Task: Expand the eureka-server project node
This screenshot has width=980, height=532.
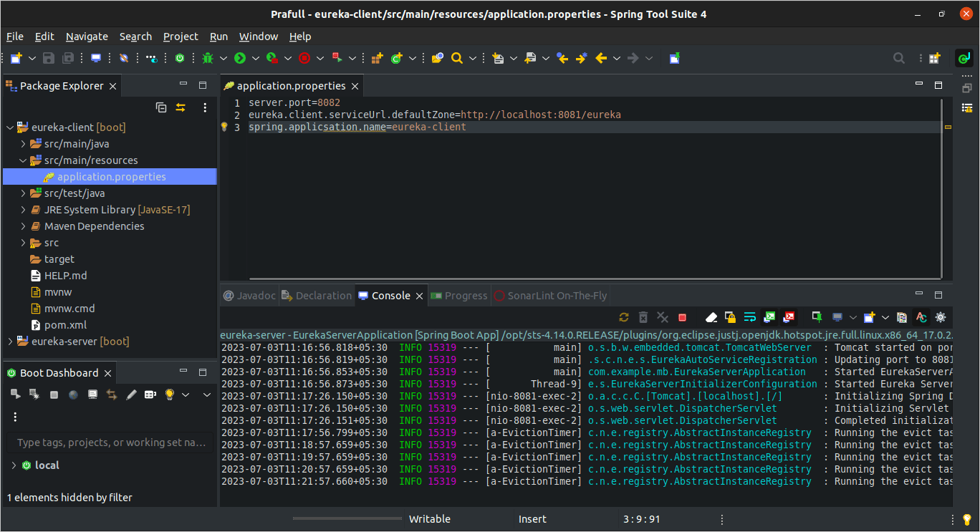Action: [x=10, y=342]
